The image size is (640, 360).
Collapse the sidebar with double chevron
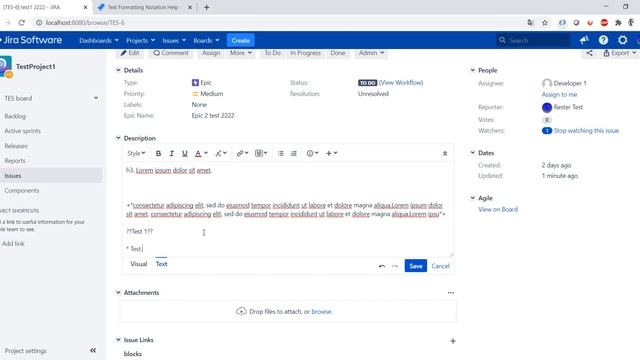93,351
